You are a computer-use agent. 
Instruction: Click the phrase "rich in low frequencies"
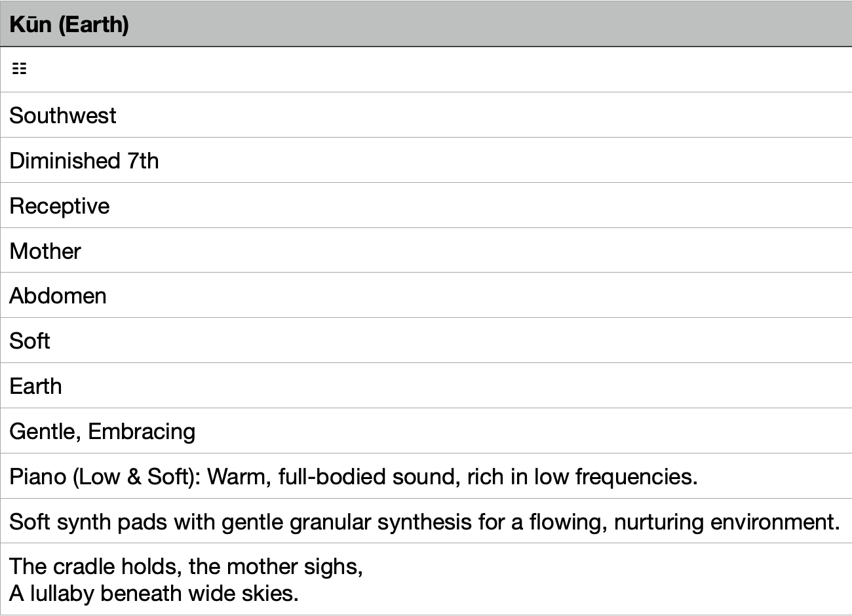[581, 476]
